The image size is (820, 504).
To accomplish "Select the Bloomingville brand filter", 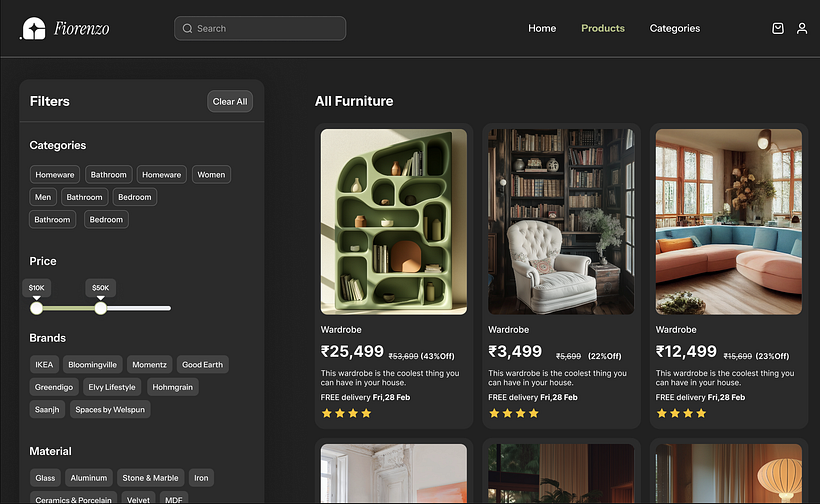I will coord(93,364).
